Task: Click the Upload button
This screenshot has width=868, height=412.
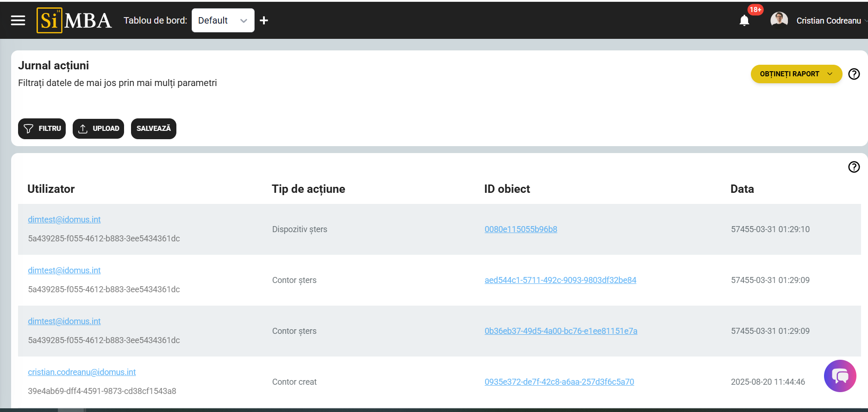Action: (x=98, y=129)
